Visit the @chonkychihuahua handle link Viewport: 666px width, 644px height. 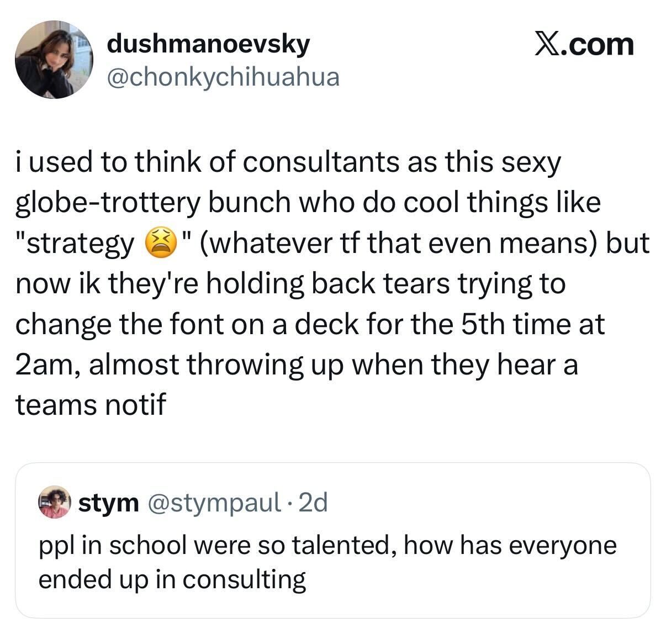[x=223, y=77]
